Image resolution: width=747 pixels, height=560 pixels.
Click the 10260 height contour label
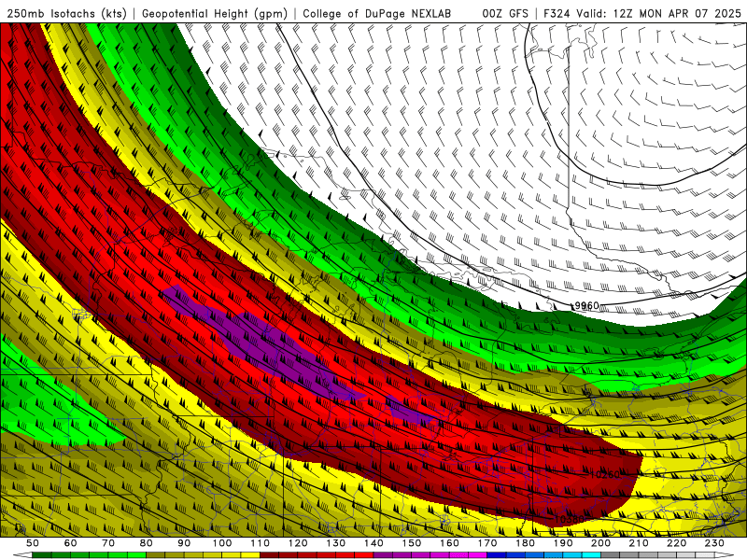pyautogui.click(x=605, y=474)
